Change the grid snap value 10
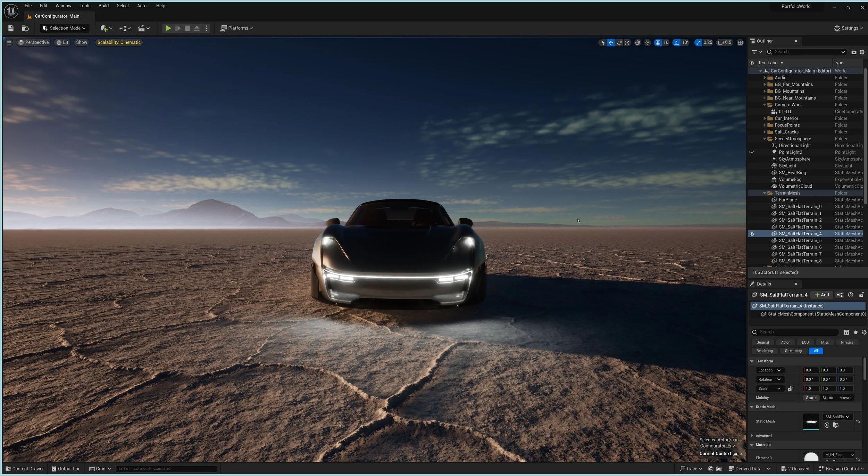Viewport: 868px width, 476px height. pyautogui.click(x=666, y=42)
